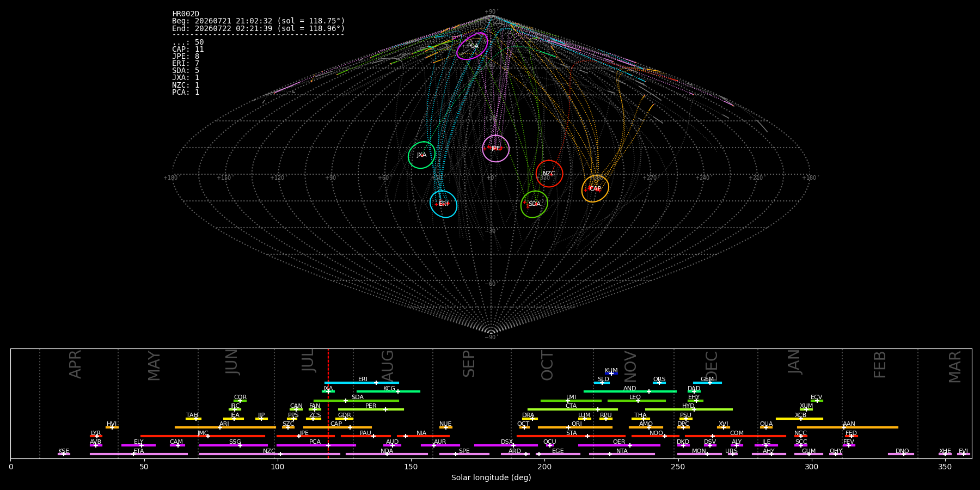980x490 pixels.
Task: Click the purple PCA radiant ellipse
Action: (472, 46)
